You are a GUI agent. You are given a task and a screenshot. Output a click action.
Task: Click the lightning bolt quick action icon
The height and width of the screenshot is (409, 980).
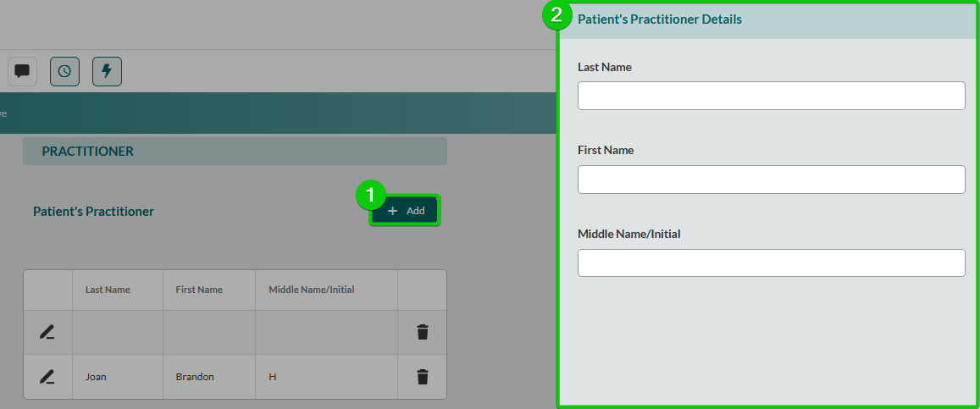point(107,71)
